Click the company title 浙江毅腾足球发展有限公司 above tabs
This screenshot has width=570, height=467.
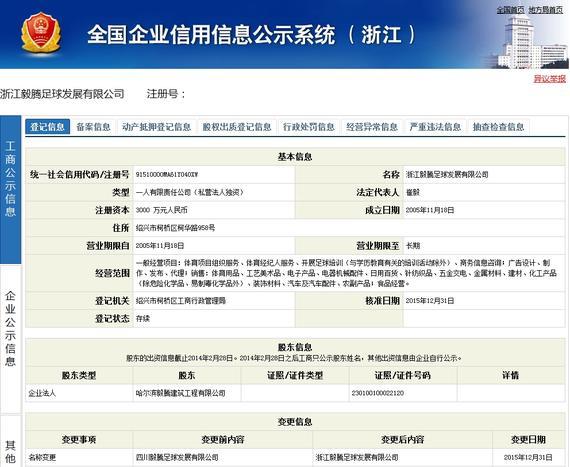click(62, 94)
